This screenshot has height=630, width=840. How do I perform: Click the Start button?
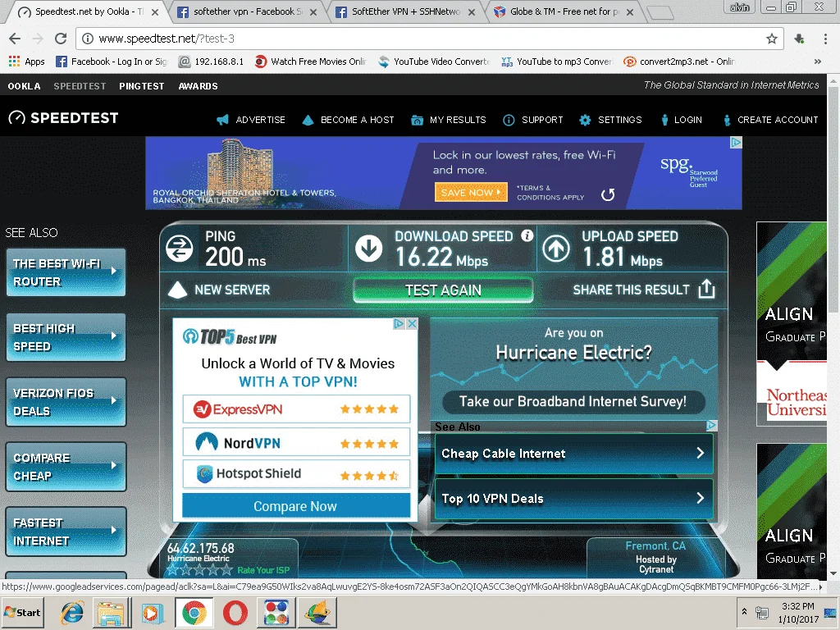coord(23,612)
